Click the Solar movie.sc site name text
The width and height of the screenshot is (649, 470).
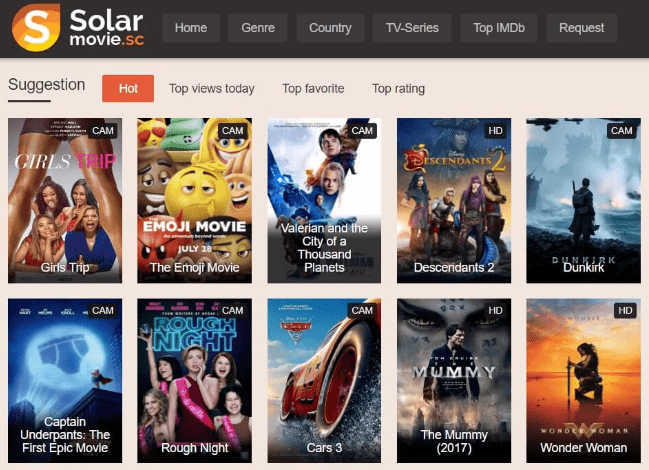click(107, 27)
